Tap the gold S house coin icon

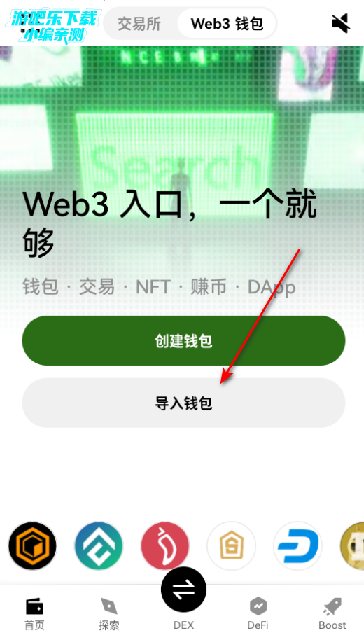point(231,545)
